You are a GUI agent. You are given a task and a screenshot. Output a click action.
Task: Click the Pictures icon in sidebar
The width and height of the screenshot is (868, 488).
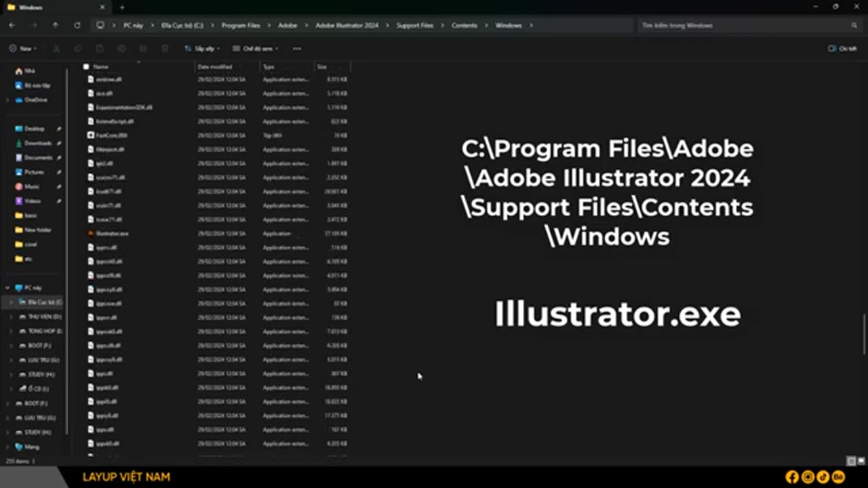[x=19, y=172]
